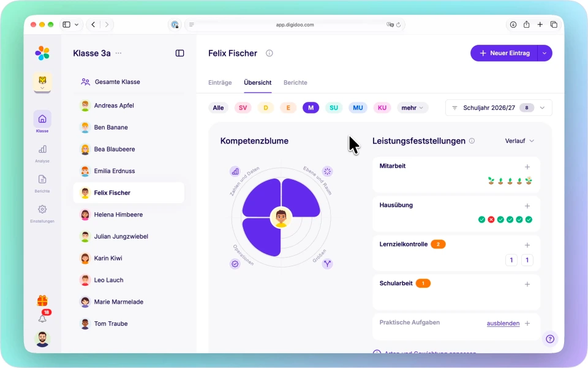Click the ausblenden link
This screenshot has height=368, width=588.
tap(503, 323)
